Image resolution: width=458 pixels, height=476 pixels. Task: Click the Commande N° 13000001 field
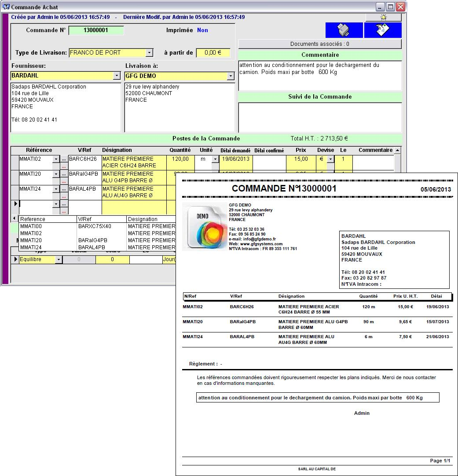tap(96, 30)
